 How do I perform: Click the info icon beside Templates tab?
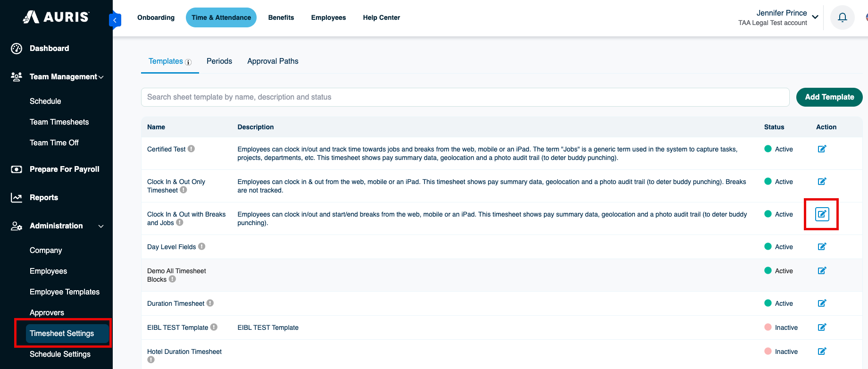pos(188,62)
